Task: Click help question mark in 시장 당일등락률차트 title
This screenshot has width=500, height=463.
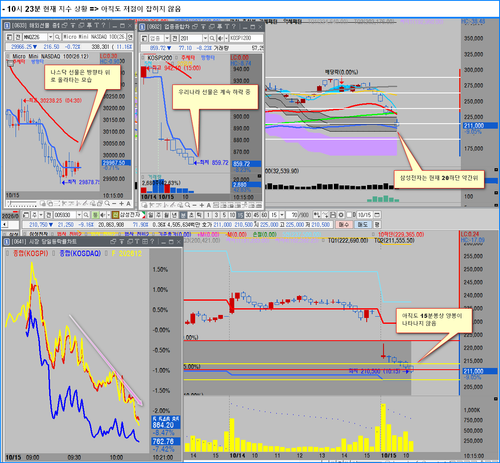Action: 152,241
